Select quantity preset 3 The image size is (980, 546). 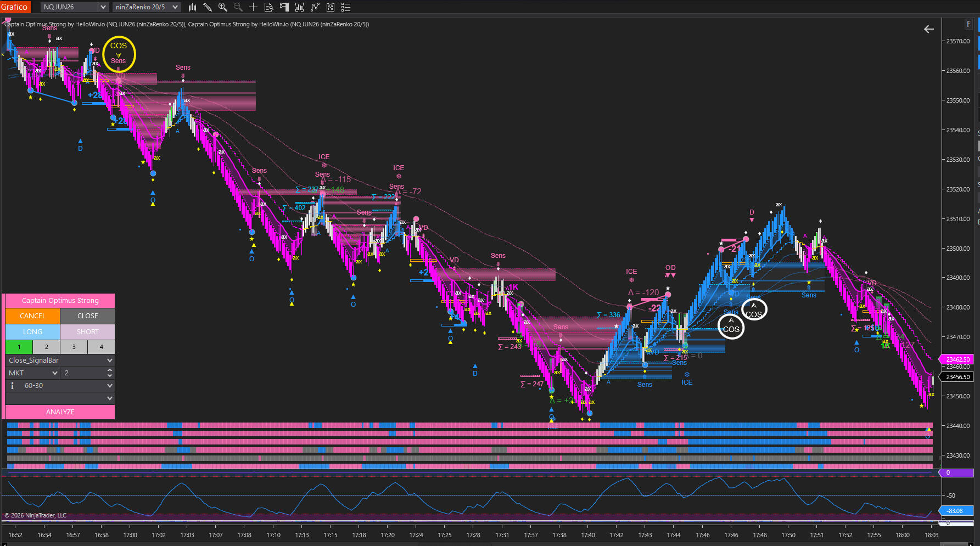(x=74, y=347)
